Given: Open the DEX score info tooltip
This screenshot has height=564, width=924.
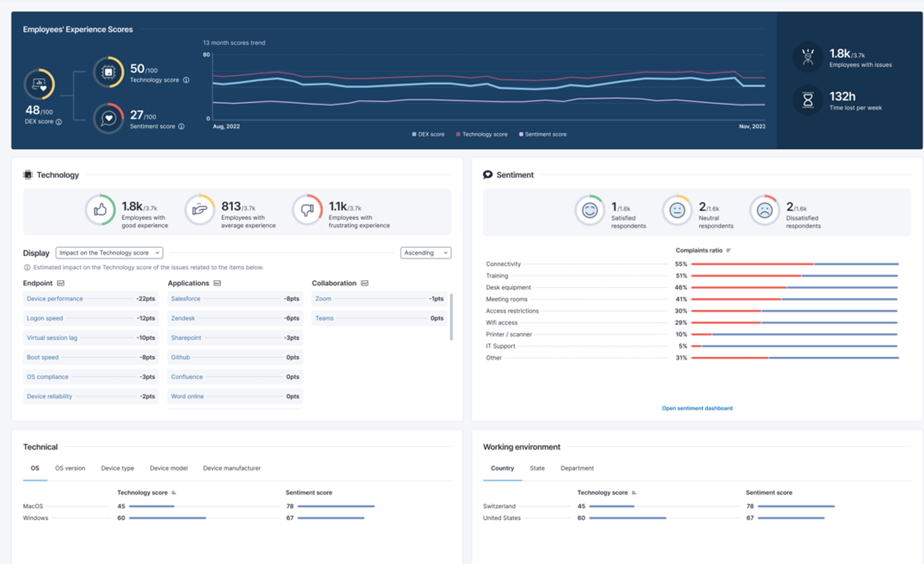Looking at the screenshot, I should tap(59, 122).
